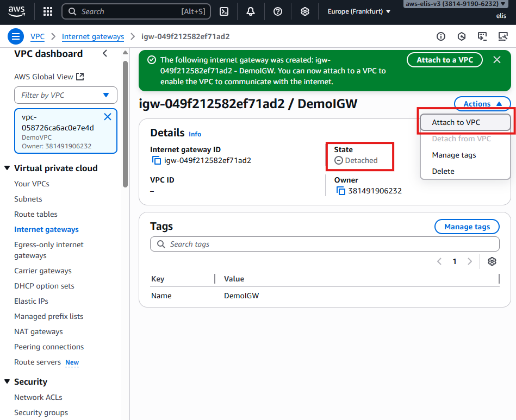Go to Internet gateways breadcrumb link
516x420 pixels.
(93, 36)
